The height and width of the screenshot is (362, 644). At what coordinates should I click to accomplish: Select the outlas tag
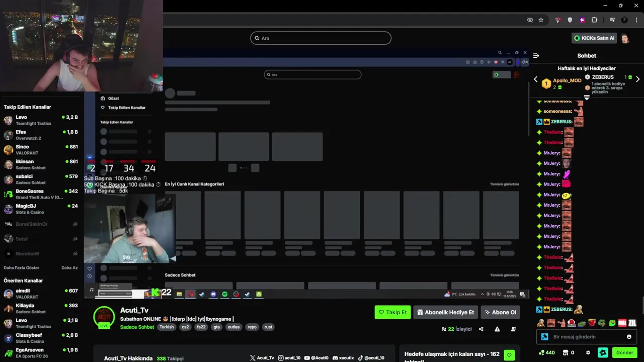click(x=233, y=327)
